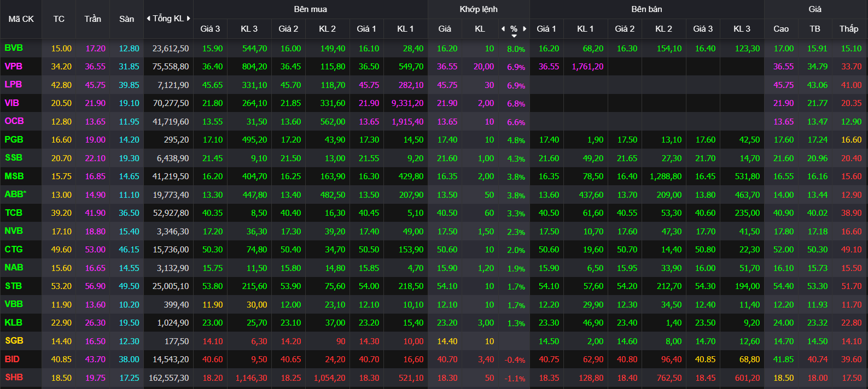Click the Bên mua group header

[x=311, y=9]
